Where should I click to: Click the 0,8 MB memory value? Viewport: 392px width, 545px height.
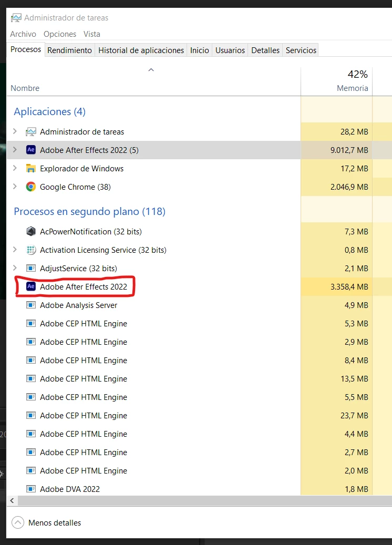(356, 250)
